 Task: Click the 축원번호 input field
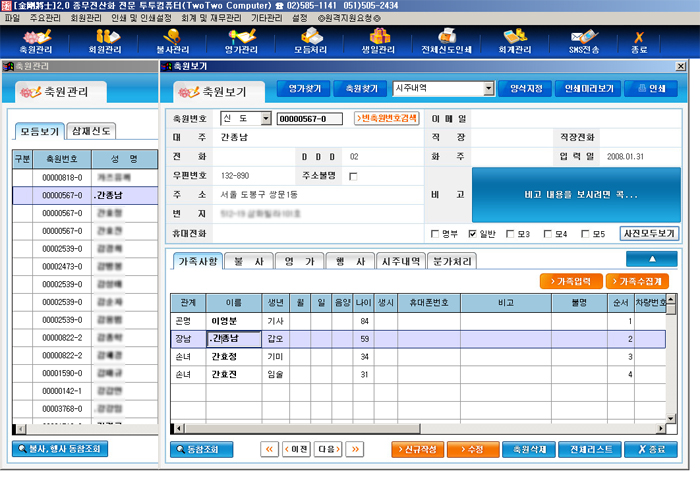[x=309, y=119]
